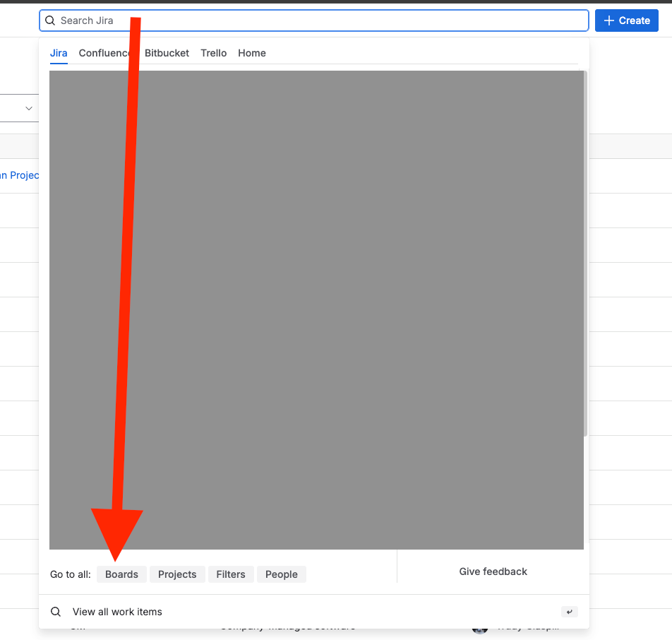Screen dimensions: 672x640
Task: Open Projects from the Go to all row
Action: pos(177,574)
